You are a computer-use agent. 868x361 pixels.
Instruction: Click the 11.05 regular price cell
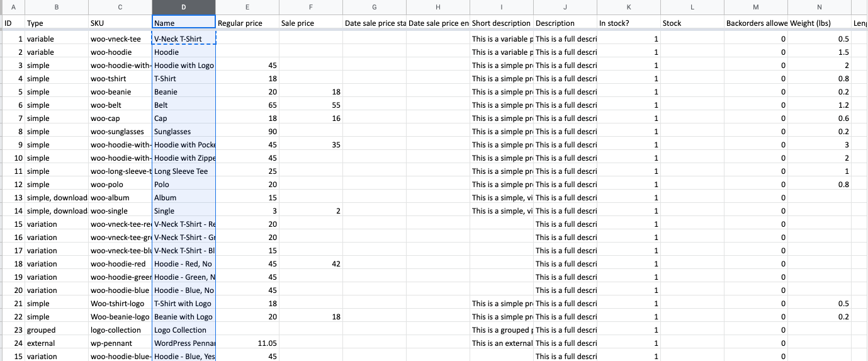pos(247,343)
